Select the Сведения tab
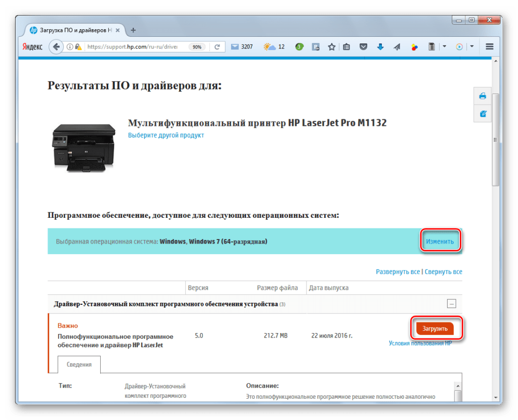 pos(79,364)
